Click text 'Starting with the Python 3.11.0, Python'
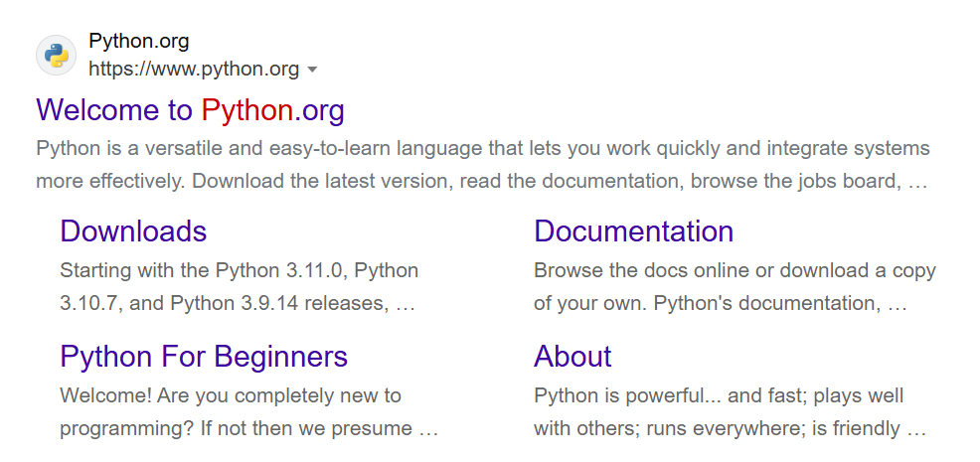The width and height of the screenshot is (980, 462). coord(240,270)
